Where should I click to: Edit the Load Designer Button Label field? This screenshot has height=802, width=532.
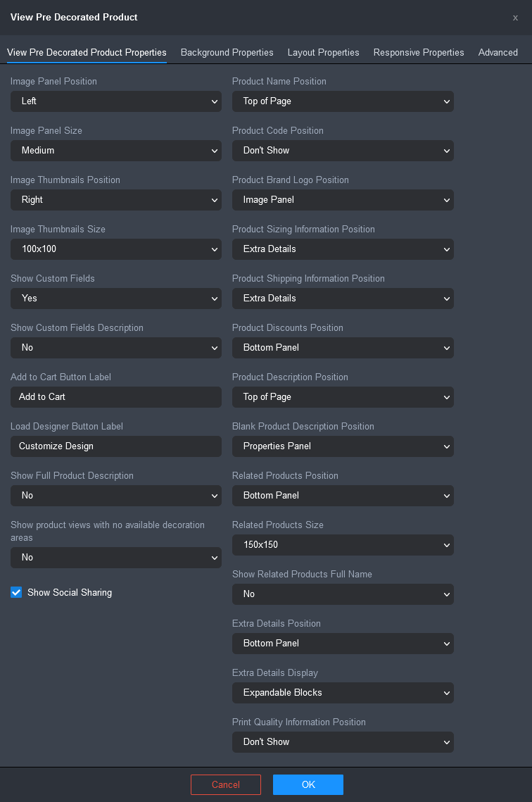pyautogui.click(x=116, y=446)
